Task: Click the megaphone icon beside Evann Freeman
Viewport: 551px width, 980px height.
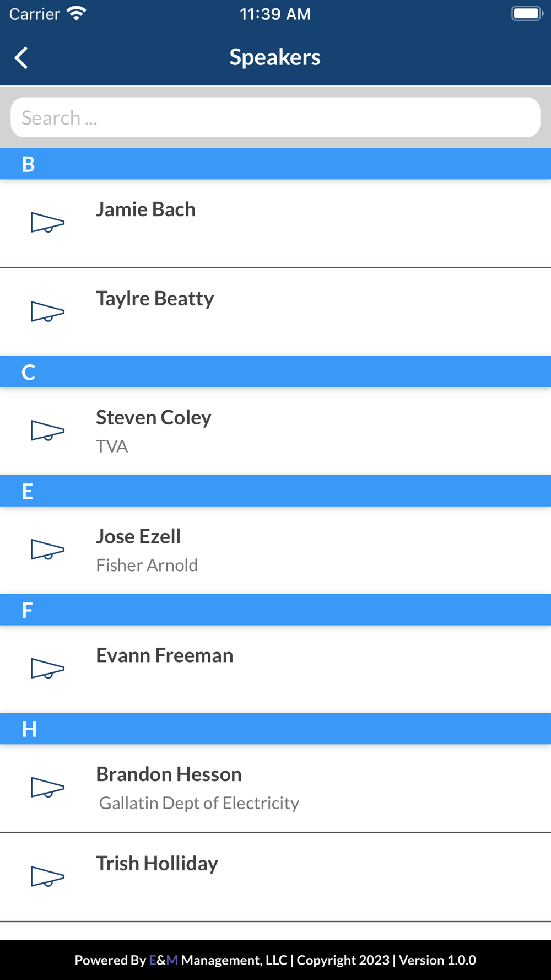Action: click(x=47, y=669)
